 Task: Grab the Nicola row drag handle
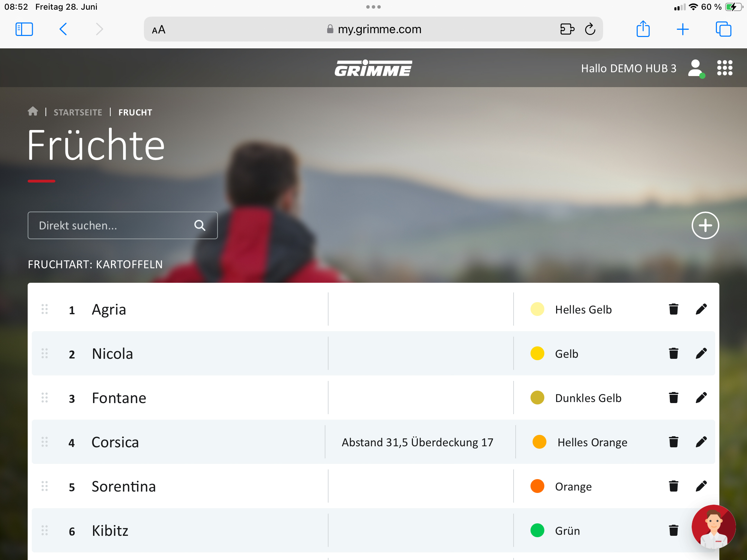click(45, 353)
